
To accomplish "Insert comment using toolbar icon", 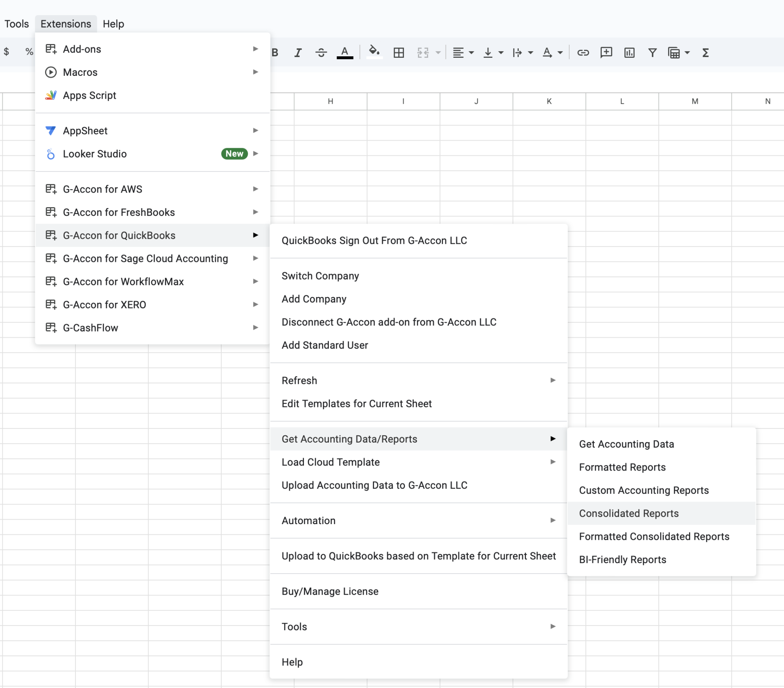I will [606, 52].
